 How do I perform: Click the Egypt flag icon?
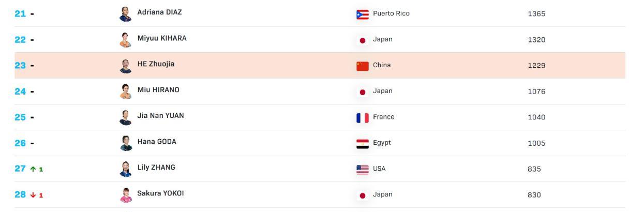coord(363,143)
